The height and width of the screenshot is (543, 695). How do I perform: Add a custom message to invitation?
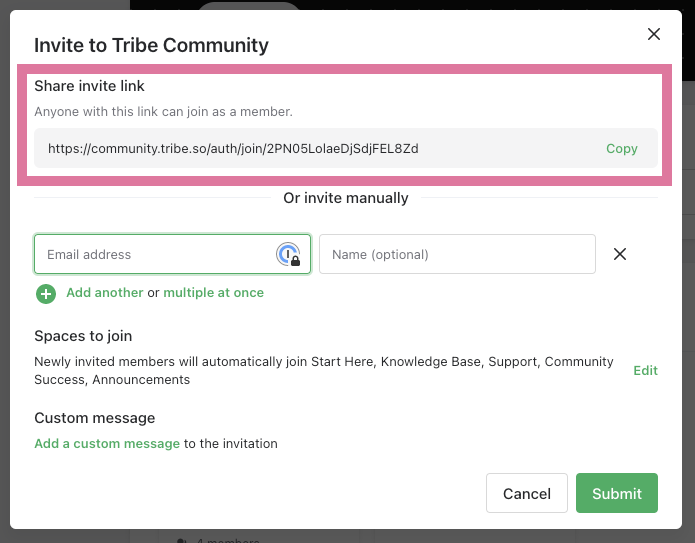pyautogui.click(x=107, y=443)
